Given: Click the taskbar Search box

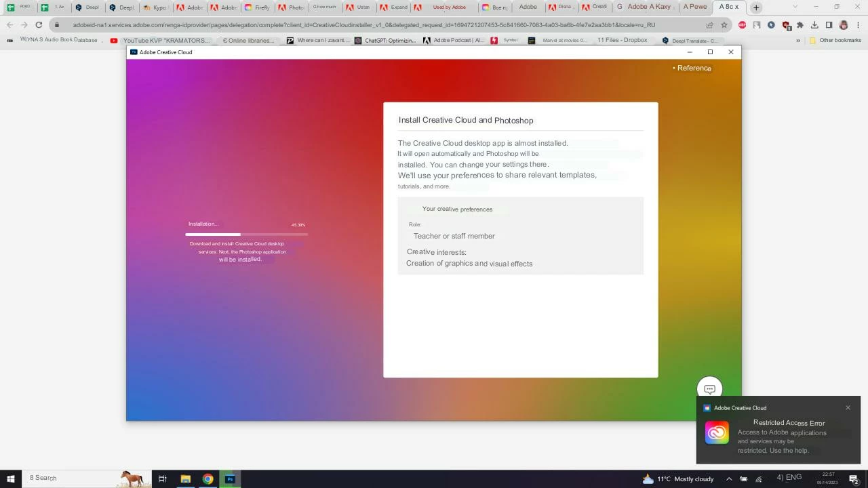Looking at the screenshot, I should point(87,479).
